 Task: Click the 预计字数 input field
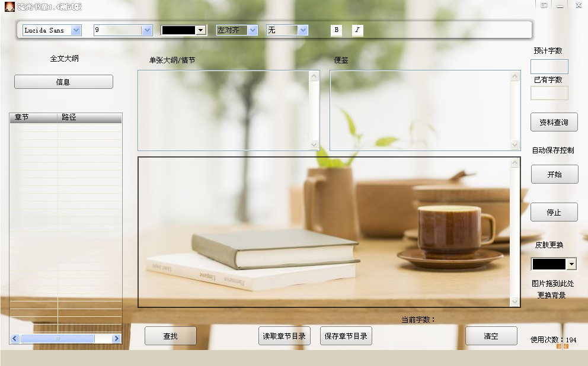tap(549, 67)
